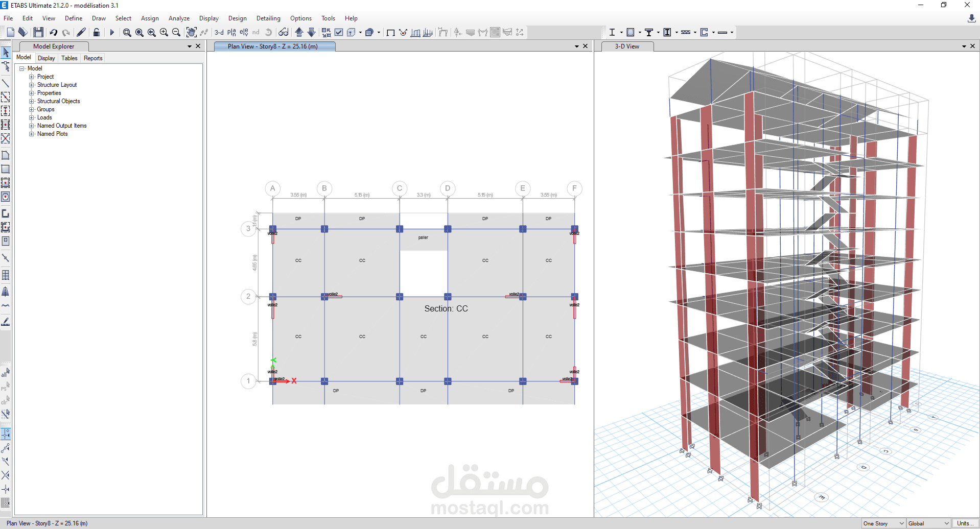Click the Undo arrow icon
980x529 pixels.
(x=53, y=32)
